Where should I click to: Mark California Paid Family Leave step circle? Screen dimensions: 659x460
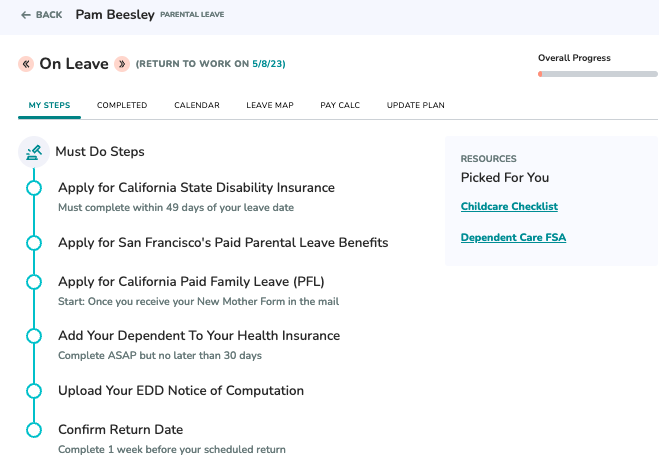coord(34,281)
